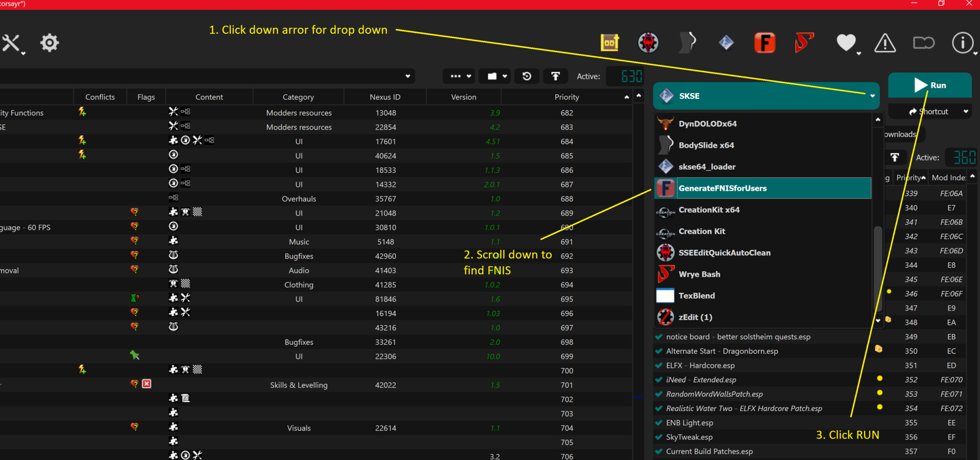Sort mods by the Nexus ID column header

coord(385,97)
